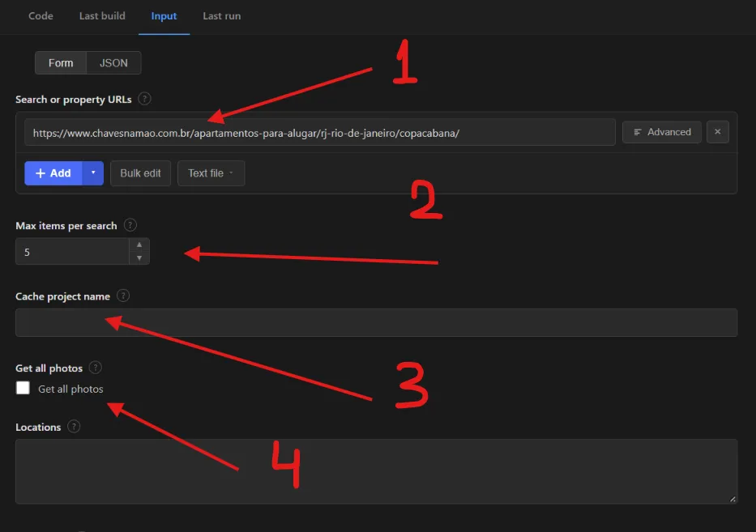Image resolution: width=756 pixels, height=532 pixels.
Task: Show help for Search or property URLs
Action: pyautogui.click(x=144, y=99)
